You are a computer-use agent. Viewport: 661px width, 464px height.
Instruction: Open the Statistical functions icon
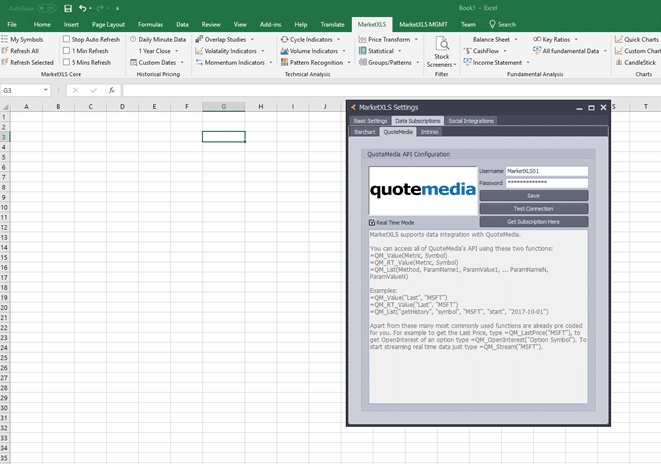(362, 51)
